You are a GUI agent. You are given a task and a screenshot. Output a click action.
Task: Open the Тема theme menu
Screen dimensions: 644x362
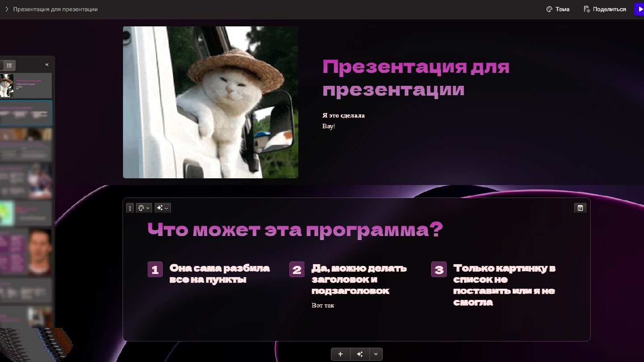pyautogui.click(x=558, y=9)
